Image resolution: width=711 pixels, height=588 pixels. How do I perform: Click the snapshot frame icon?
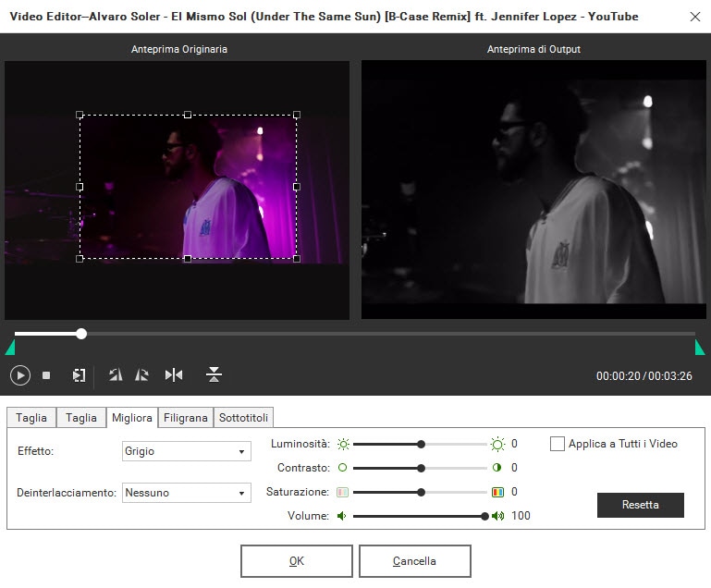click(79, 375)
